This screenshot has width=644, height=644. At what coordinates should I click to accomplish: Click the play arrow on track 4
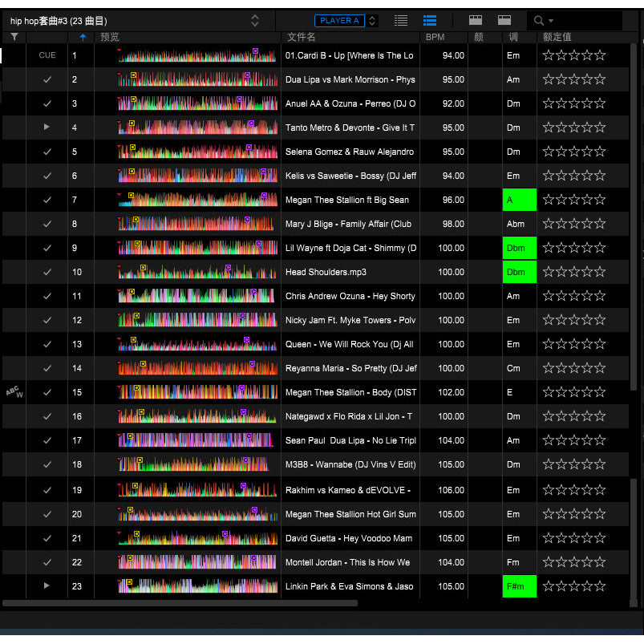click(x=47, y=127)
